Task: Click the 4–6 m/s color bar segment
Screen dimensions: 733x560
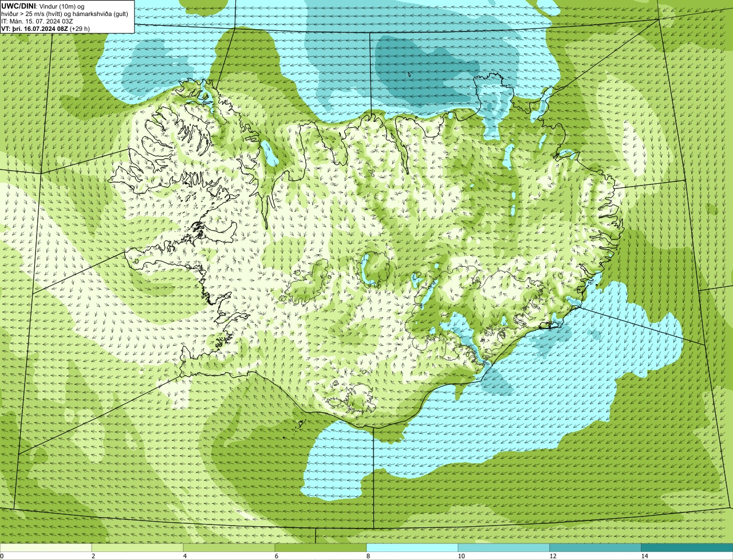Action: tap(229, 548)
